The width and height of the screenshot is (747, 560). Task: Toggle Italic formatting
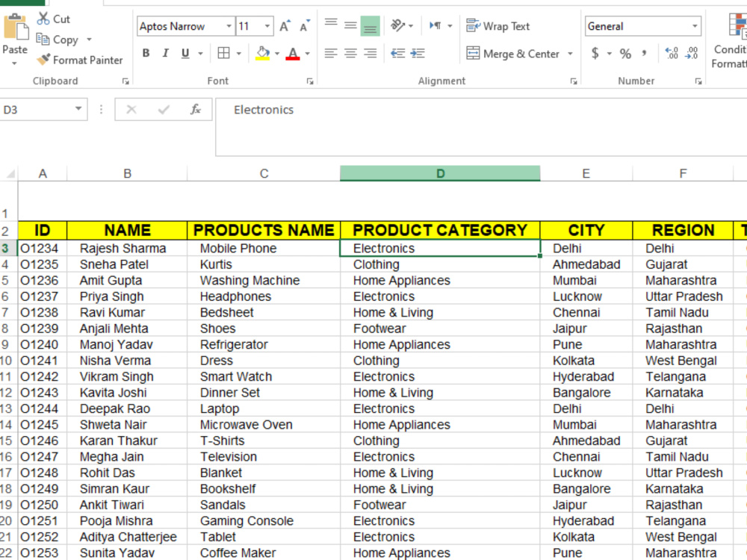(165, 53)
